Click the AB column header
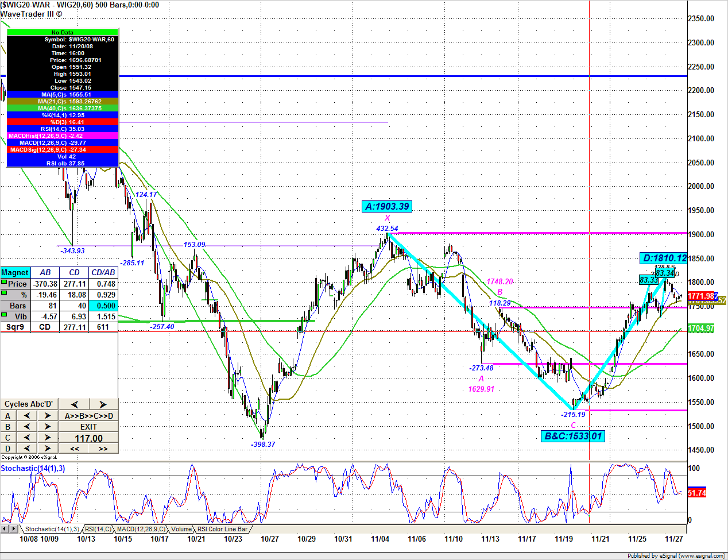The height and width of the screenshot is (560, 728). (x=45, y=272)
